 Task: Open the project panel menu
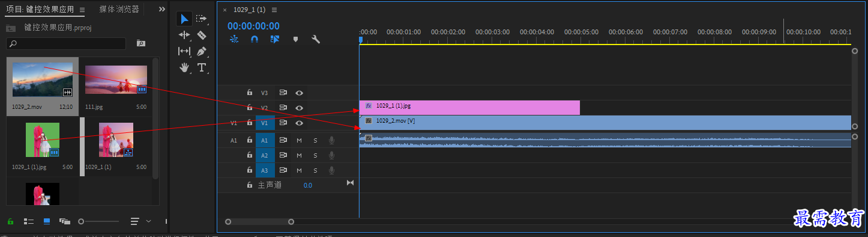pyautogui.click(x=82, y=10)
